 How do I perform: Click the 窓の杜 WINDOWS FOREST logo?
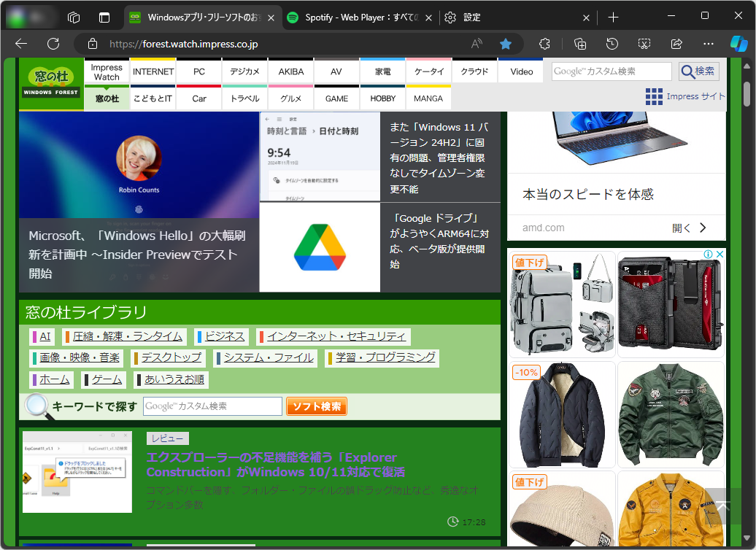[x=50, y=82]
